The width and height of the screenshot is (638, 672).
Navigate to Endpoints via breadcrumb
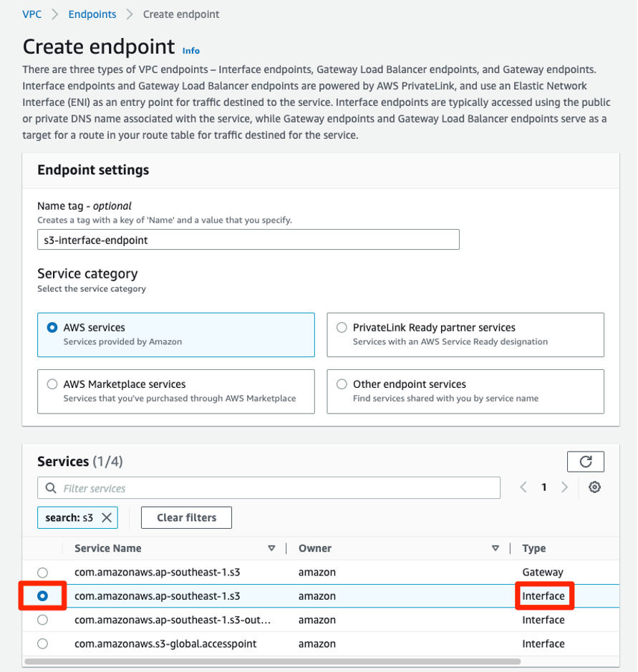click(92, 14)
